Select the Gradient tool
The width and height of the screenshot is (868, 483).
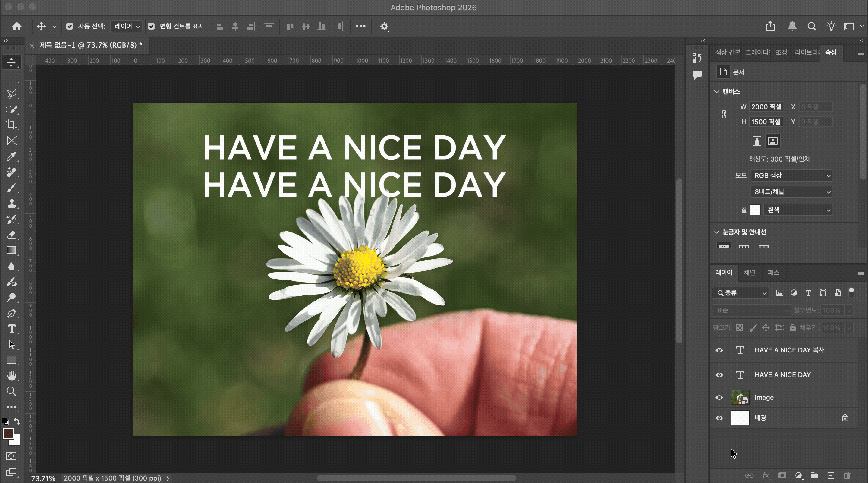point(11,250)
